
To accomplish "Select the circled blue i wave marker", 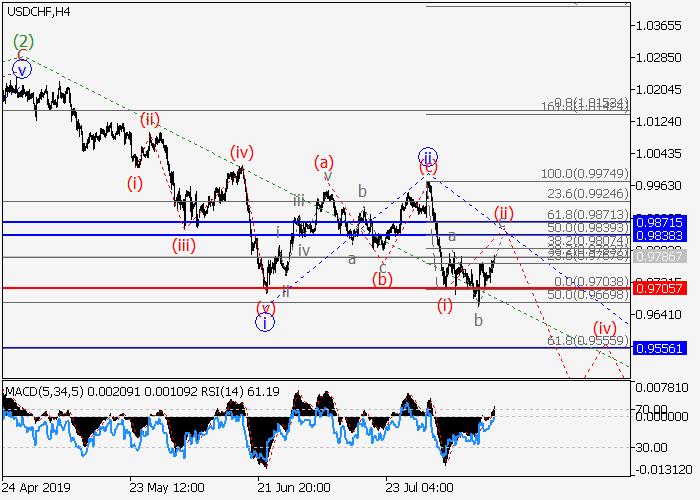I will coord(265,322).
